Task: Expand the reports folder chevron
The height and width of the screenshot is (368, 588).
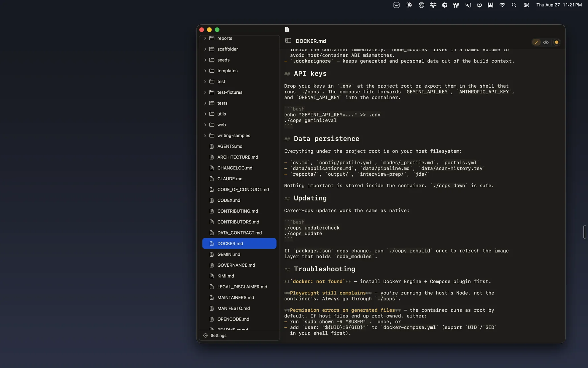Action: (x=205, y=38)
